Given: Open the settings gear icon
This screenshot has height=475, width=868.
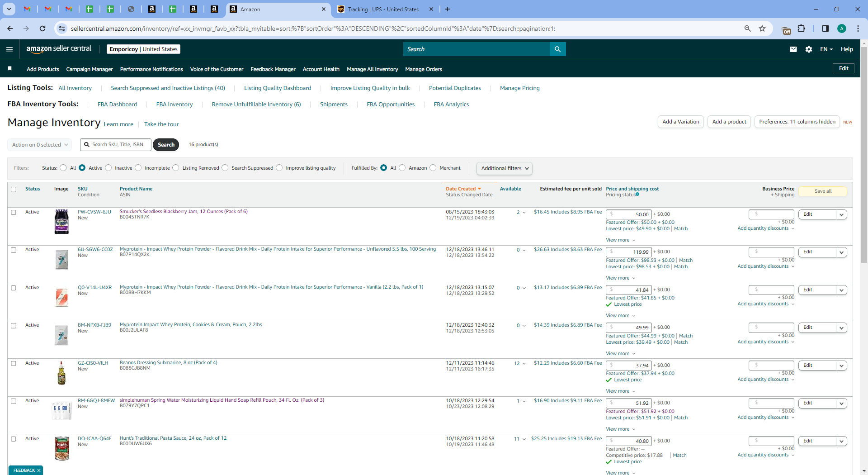Looking at the screenshot, I should coord(809,49).
